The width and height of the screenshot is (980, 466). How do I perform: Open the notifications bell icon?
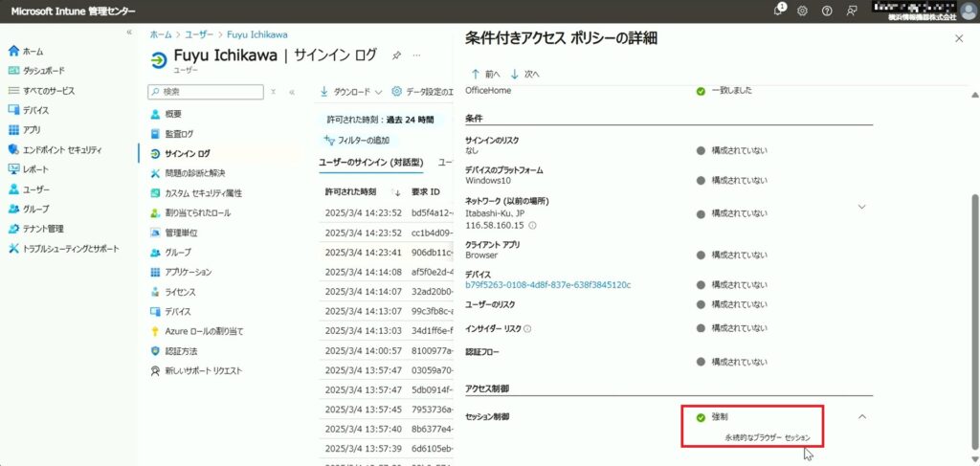coord(778,11)
